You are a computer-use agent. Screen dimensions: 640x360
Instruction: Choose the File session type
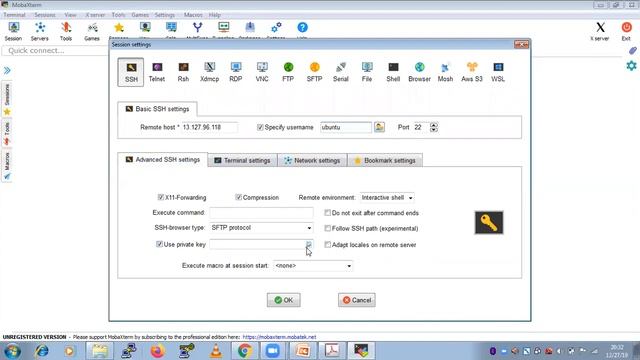coord(367,72)
